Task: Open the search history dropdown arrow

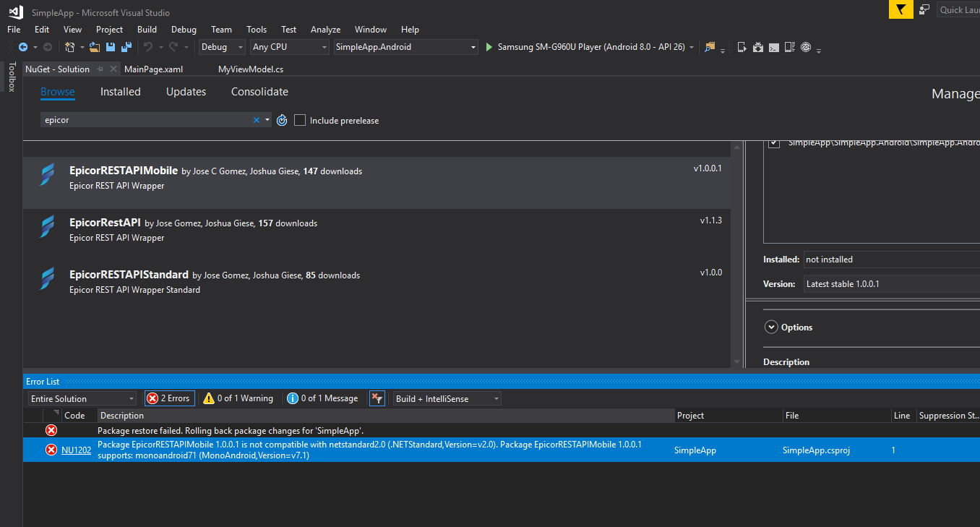Action: point(267,120)
